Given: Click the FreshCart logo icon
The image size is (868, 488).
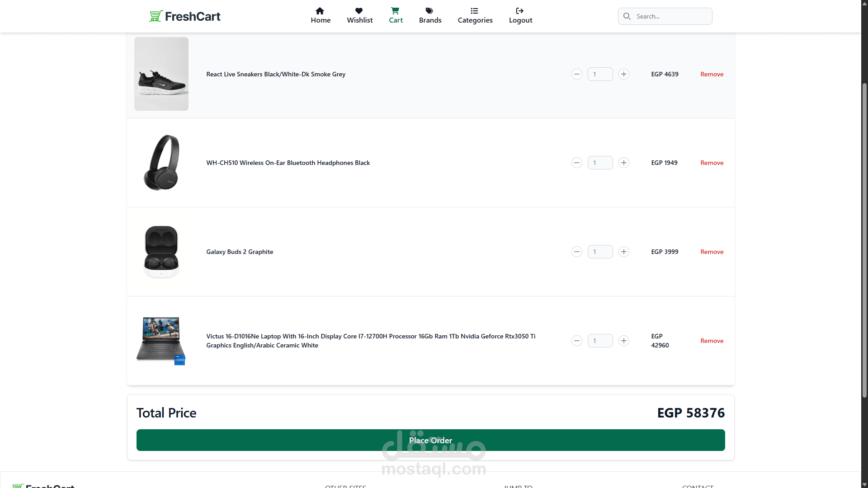Looking at the screenshot, I should pos(156,16).
